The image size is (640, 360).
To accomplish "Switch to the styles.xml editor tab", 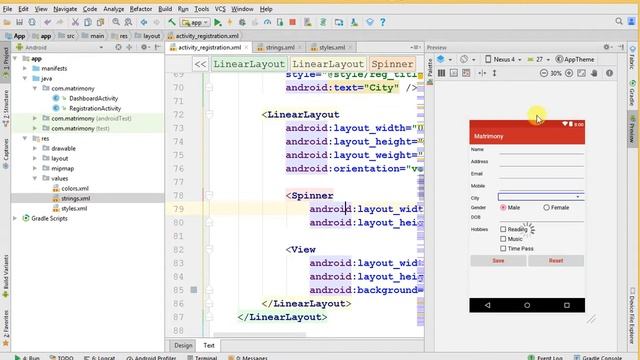I will tap(332, 47).
